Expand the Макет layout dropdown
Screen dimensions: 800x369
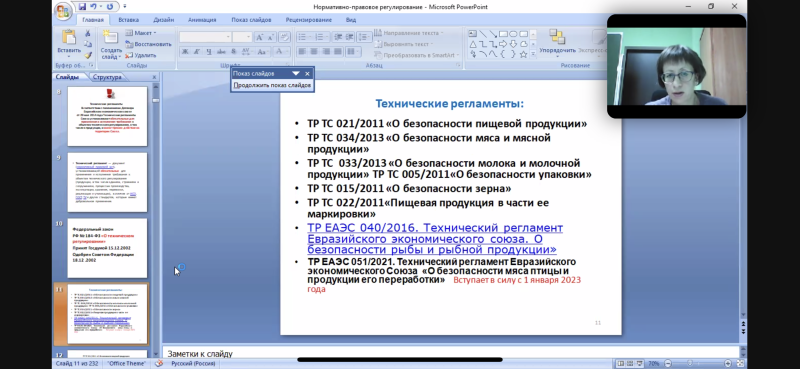click(141, 33)
